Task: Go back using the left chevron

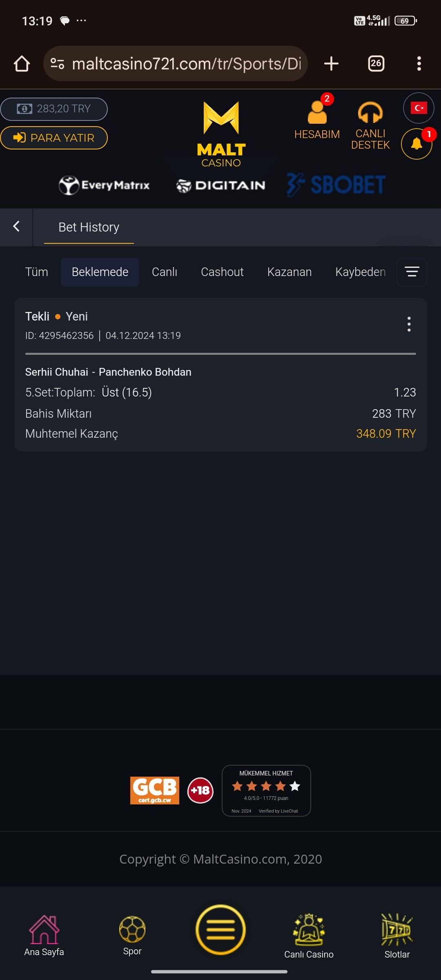Action: click(16, 227)
